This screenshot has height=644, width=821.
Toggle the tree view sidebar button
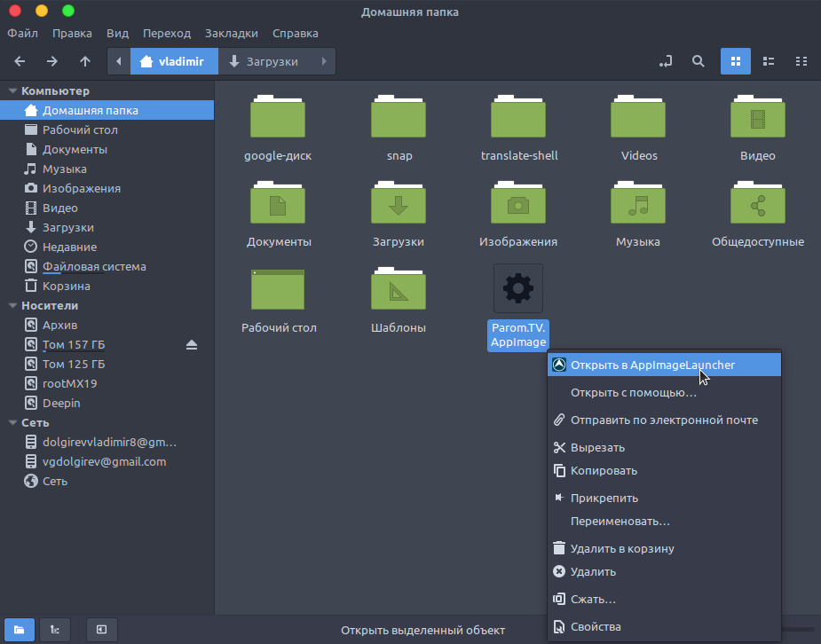pyautogui.click(x=54, y=630)
